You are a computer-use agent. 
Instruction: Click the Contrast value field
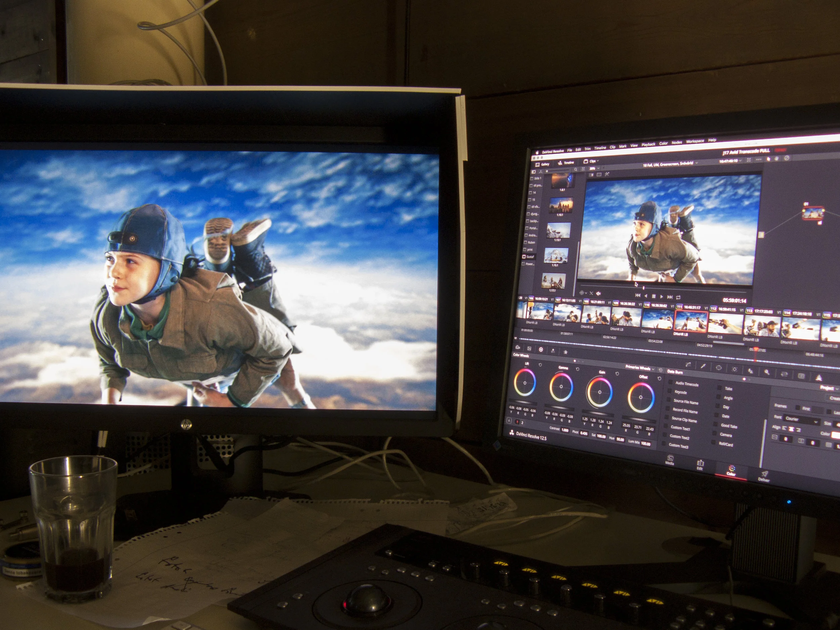[565, 430]
